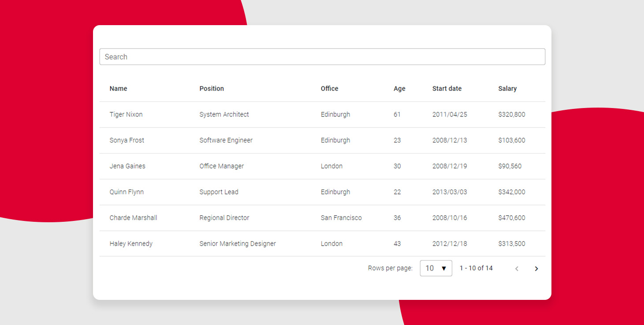Click the Jena Gaines row
This screenshot has width=644, height=325.
[x=127, y=166]
